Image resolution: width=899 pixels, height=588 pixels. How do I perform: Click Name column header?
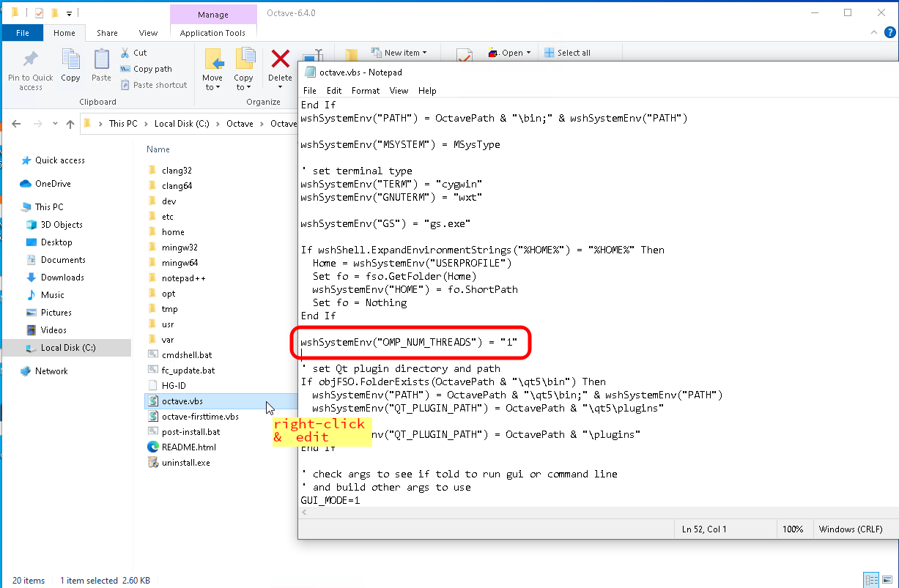pos(158,149)
